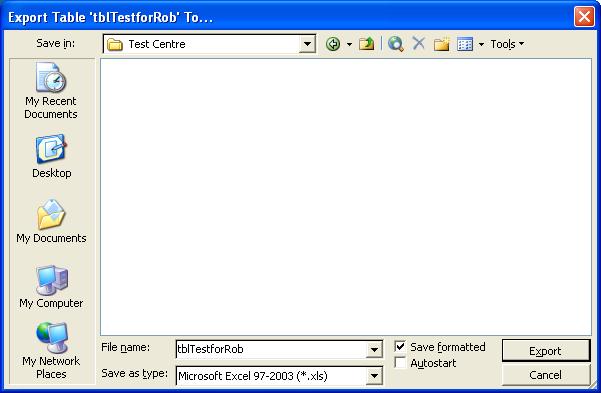Open the Views dropdown arrow menu
The height and width of the screenshot is (393, 601).
pos(481,44)
